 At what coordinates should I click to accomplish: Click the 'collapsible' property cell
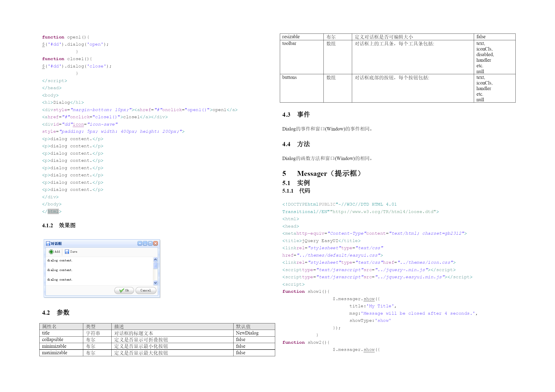pyautogui.click(x=61, y=339)
